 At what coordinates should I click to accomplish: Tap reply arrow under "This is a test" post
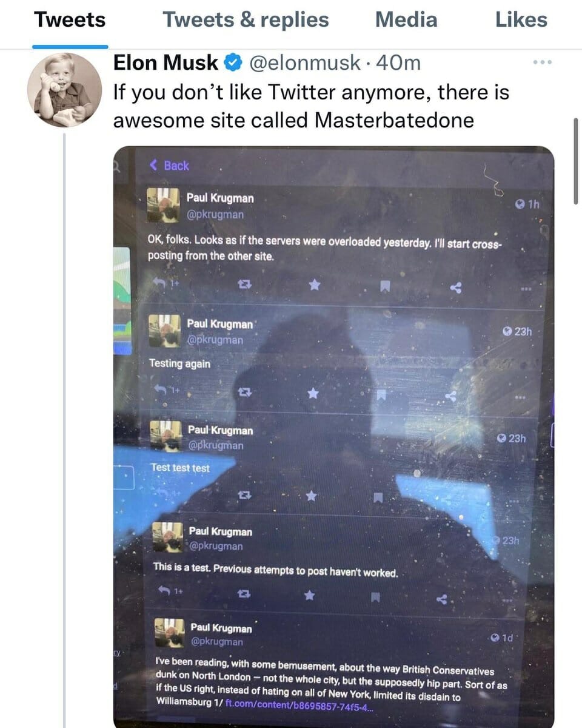pyautogui.click(x=164, y=590)
